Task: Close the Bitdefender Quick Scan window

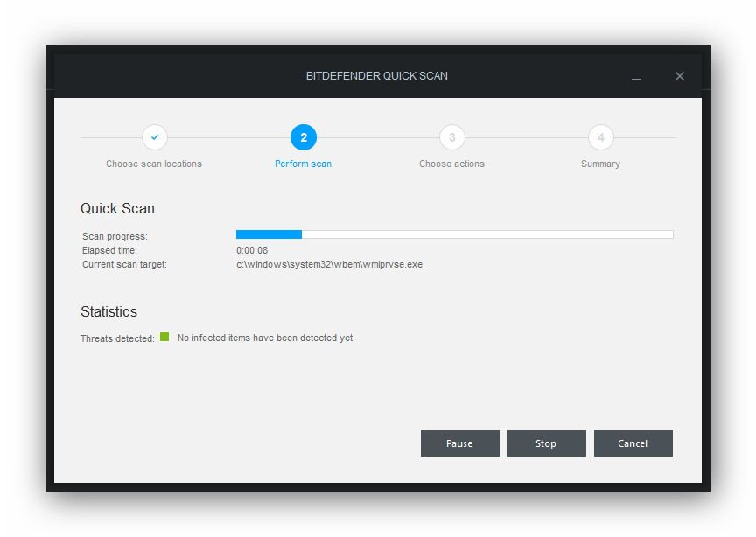Action: (x=680, y=76)
